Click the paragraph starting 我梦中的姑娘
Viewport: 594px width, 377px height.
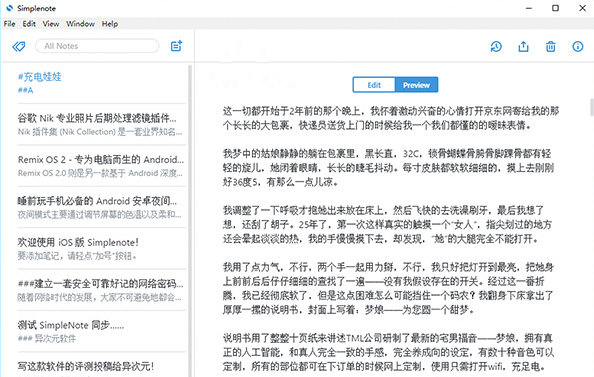coord(389,167)
